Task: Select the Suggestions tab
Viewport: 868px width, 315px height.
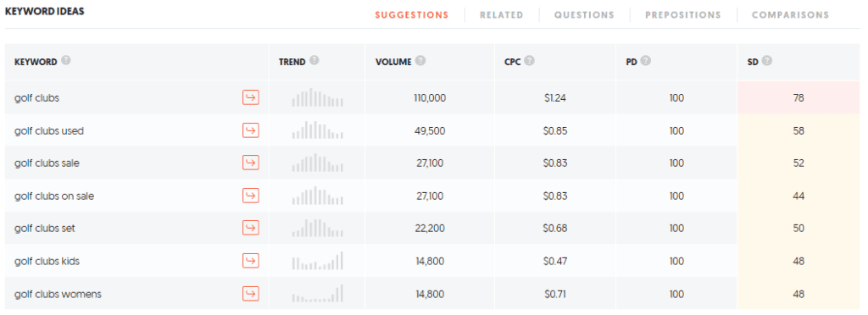Action: [x=412, y=15]
